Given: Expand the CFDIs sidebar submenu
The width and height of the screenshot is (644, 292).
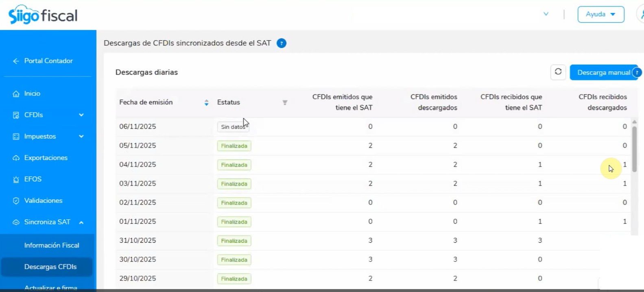Looking at the screenshot, I should pos(81,115).
